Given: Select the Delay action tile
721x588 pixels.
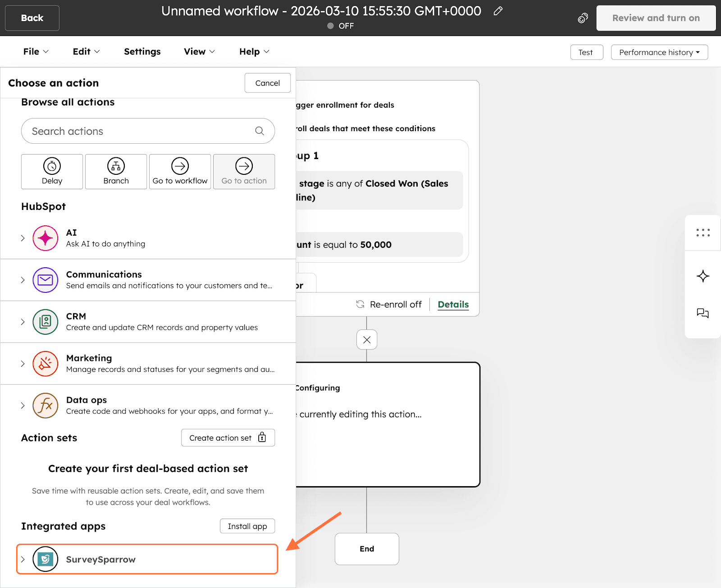Looking at the screenshot, I should [52, 172].
